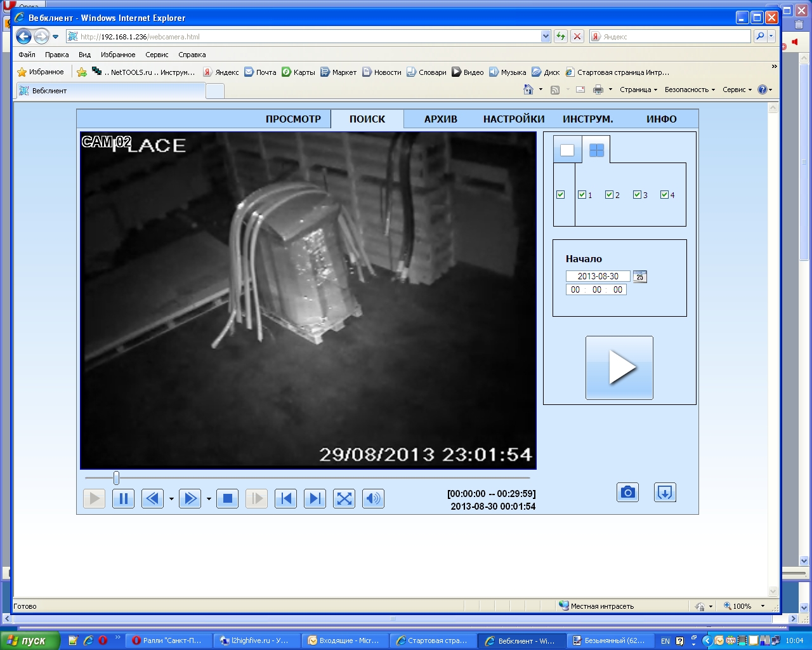Viewport: 812px width, 650px height.
Task: Disable camera channel 4 checkbox
Action: pos(664,195)
